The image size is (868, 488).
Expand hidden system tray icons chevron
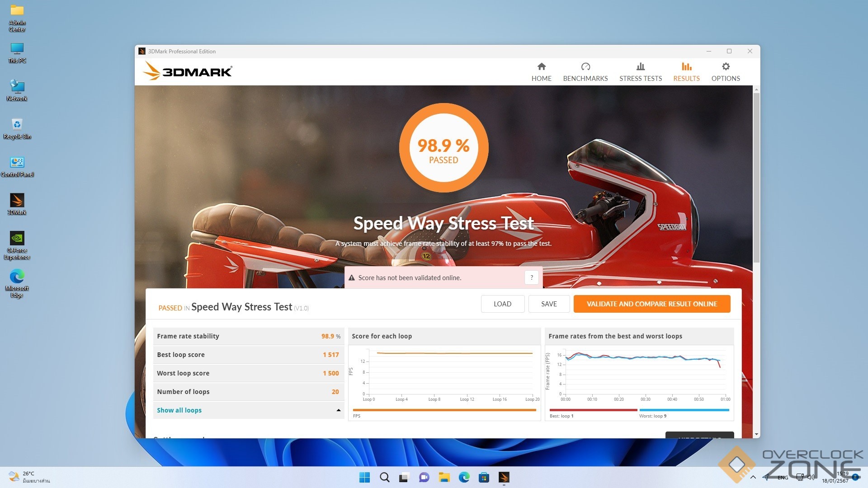[x=753, y=477]
